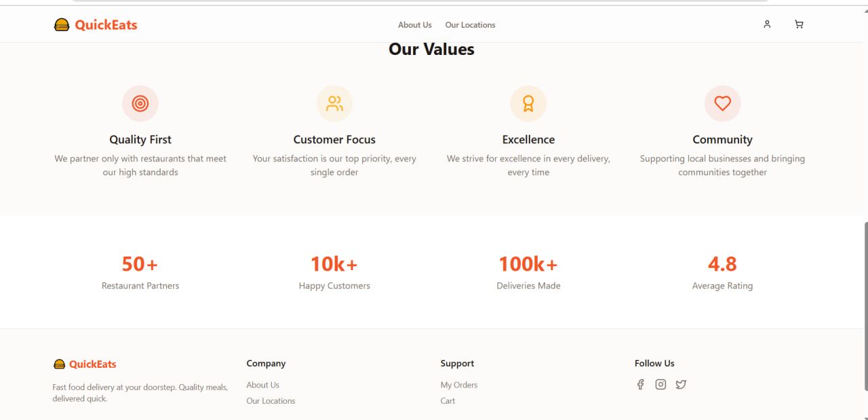
Task: Click the 4.8 Average Rating statistic
Action: click(722, 264)
